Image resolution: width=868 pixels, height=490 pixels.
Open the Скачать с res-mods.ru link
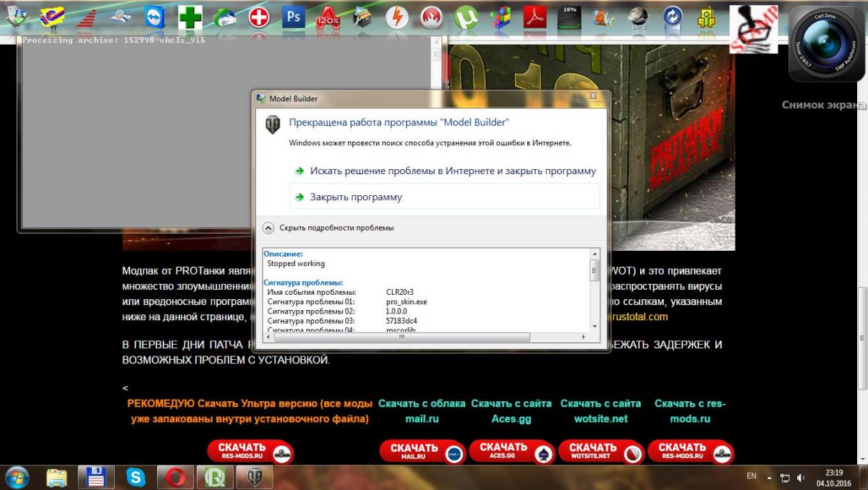coord(690,411)
